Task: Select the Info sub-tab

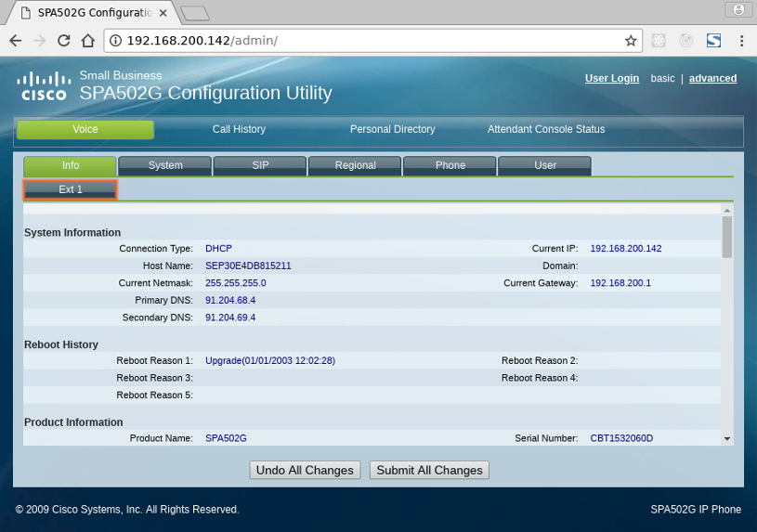Action: (70, 165)
